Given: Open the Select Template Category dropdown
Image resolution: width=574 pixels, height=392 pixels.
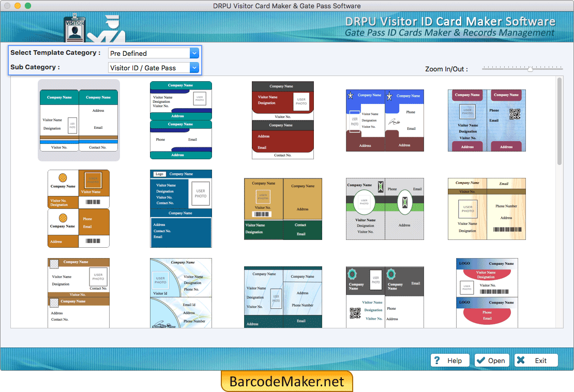Looking at the screenshot, I should click(x=154, y=53).
